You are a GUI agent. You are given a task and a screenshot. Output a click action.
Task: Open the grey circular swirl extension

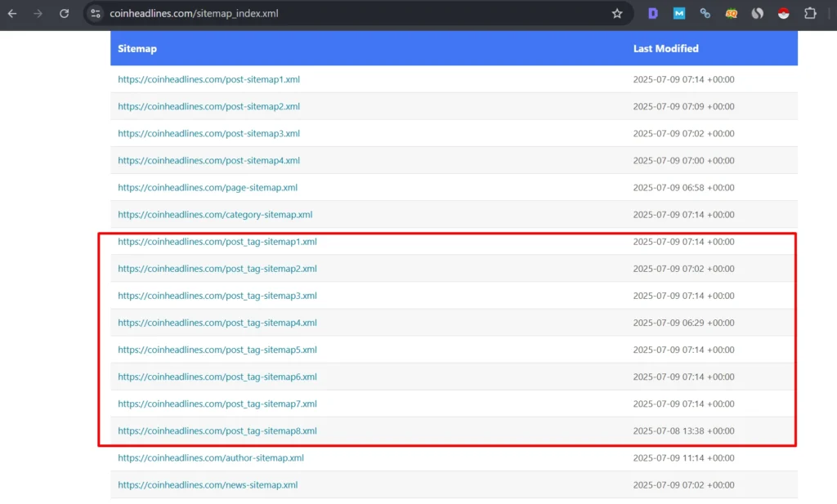tap(758, 13)
